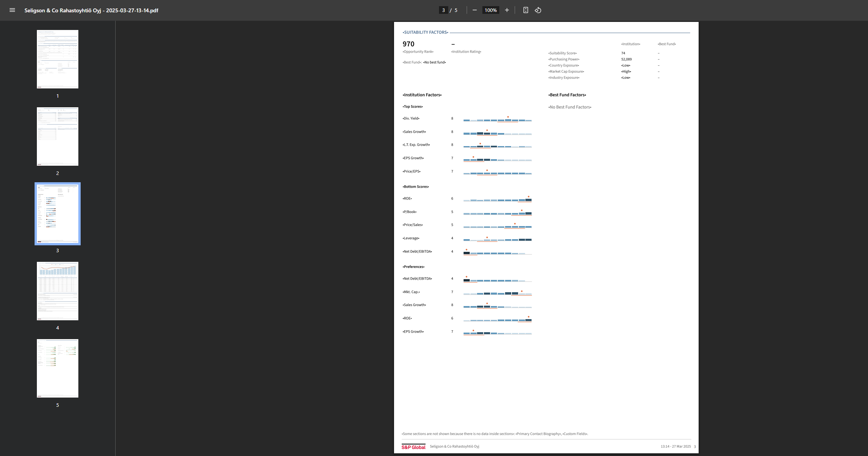
Task: Open the page 2 thumbnail
Action: pos(58,136)
